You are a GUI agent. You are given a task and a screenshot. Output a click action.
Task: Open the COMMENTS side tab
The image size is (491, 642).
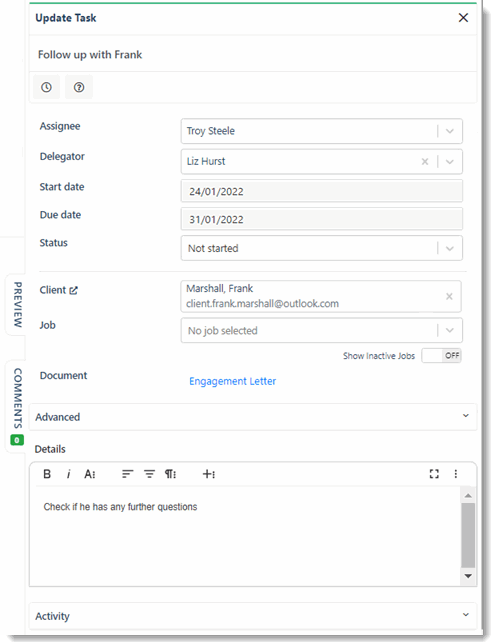pyautogui.click(x=17, y=405)
